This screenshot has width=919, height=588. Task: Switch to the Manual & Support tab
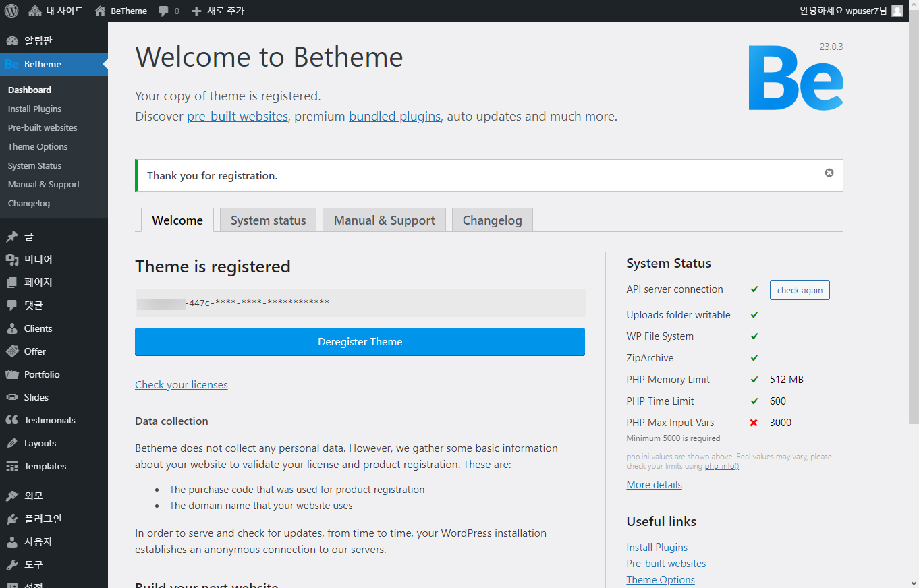point(385,220)
